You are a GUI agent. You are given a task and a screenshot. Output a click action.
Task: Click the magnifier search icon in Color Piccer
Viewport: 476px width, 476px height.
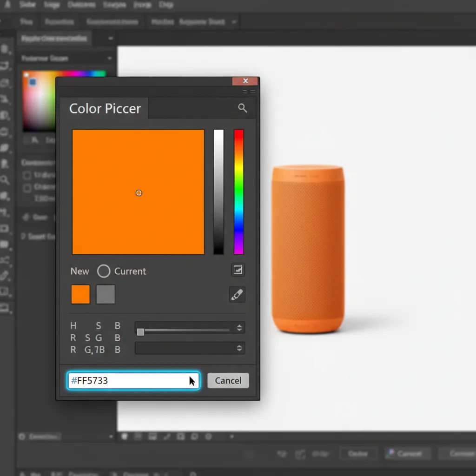(242, 108)
